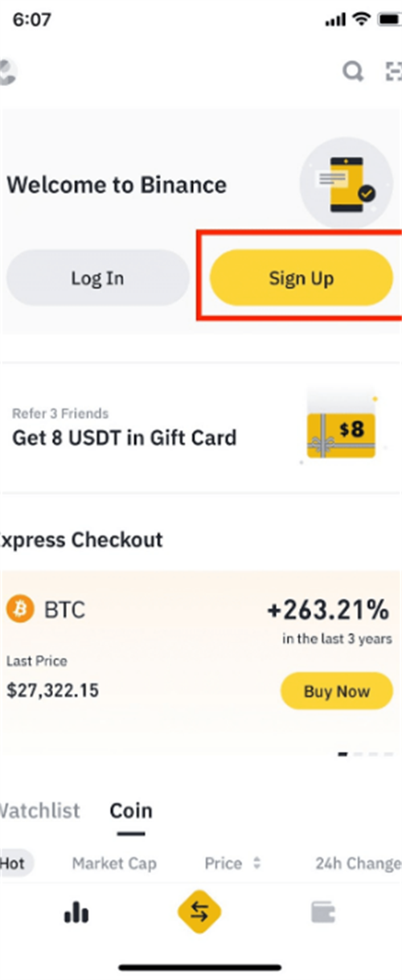The width and height of the screenshot is (402, 980).
Task: Tap Buy Now for BTC
Action: pos(337,691)
